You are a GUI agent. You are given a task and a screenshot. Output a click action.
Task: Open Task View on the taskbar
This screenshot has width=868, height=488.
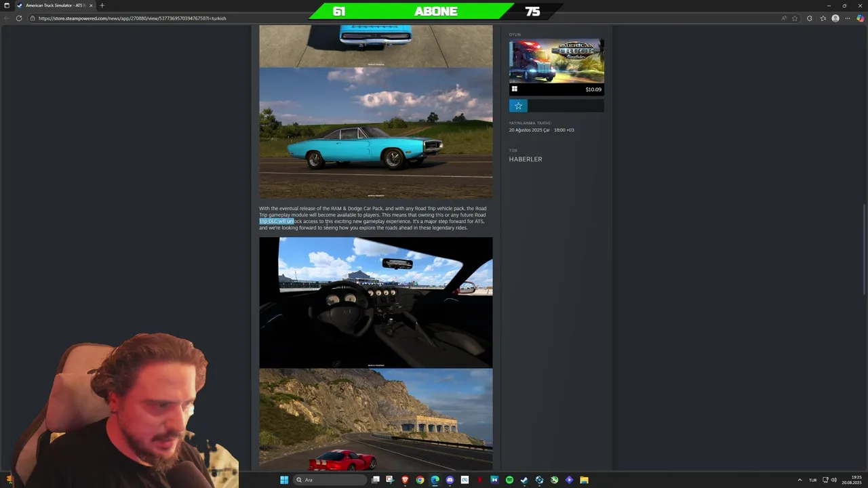pyautogui.click(x=375, y=480)
